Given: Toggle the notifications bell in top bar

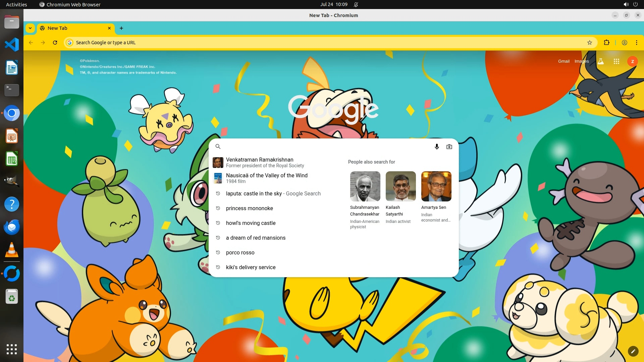Looking at the screenshot, I should click(x=356, y=4).
